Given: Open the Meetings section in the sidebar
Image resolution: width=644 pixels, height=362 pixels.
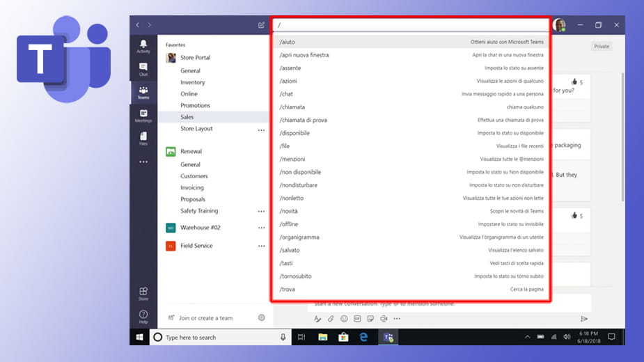Looking at the screenshot, I should pyautogui.click(x=143, y=116).
